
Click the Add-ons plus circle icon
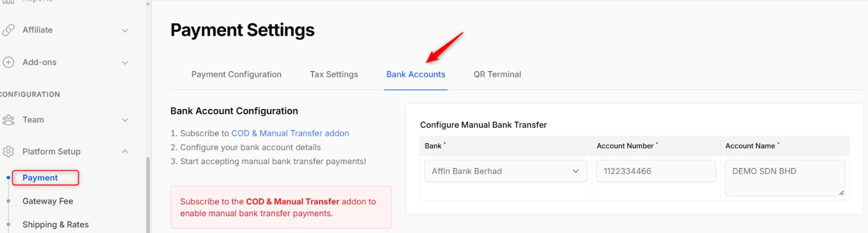8,62
